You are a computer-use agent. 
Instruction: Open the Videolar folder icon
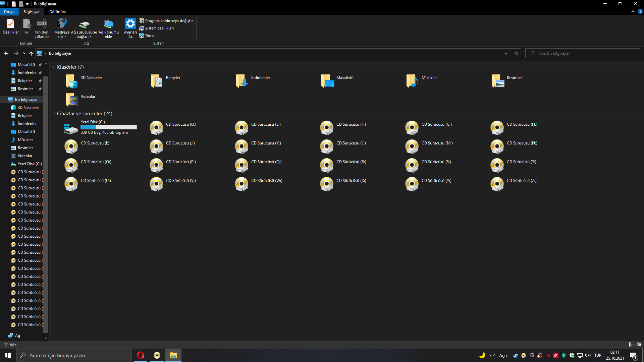point(71,100)
